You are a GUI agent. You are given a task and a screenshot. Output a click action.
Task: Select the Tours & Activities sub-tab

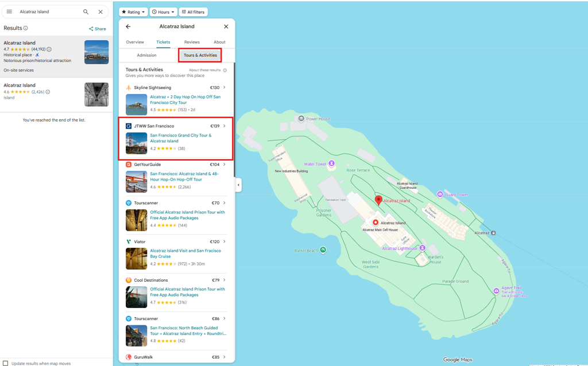[x=200, y=55]
